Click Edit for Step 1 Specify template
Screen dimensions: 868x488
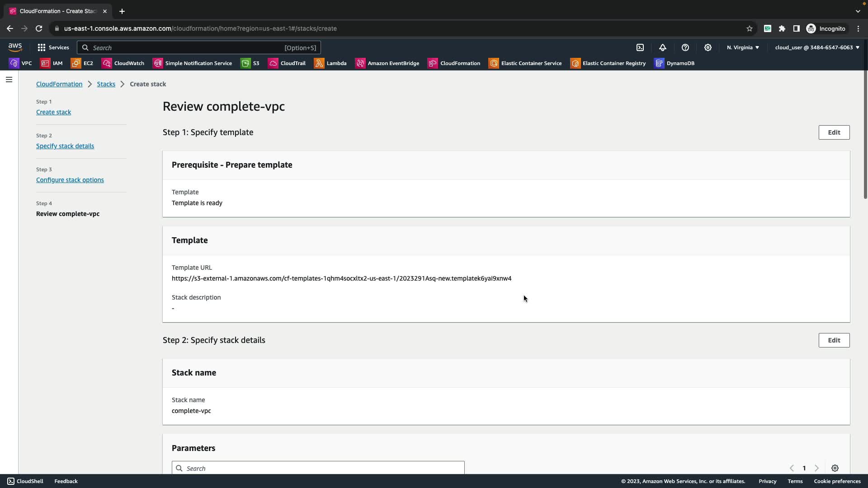(x=834, y=132)
